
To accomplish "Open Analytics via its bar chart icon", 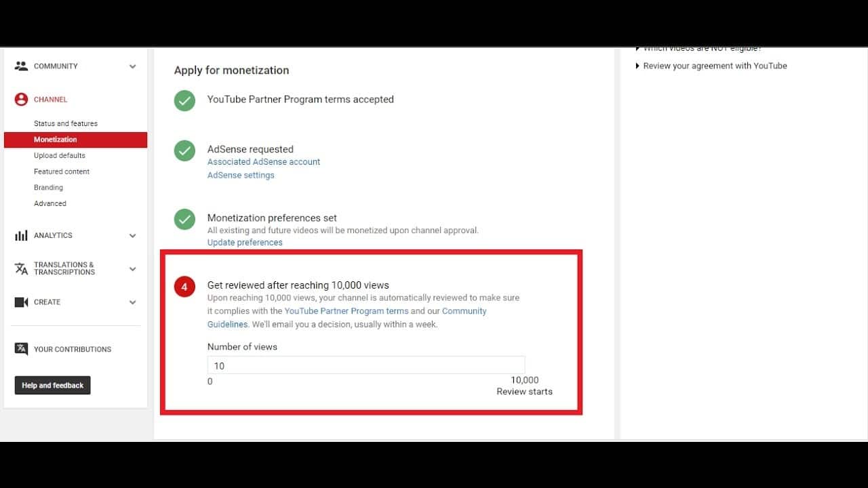I will pyautogui.click(x=21, y=235).
